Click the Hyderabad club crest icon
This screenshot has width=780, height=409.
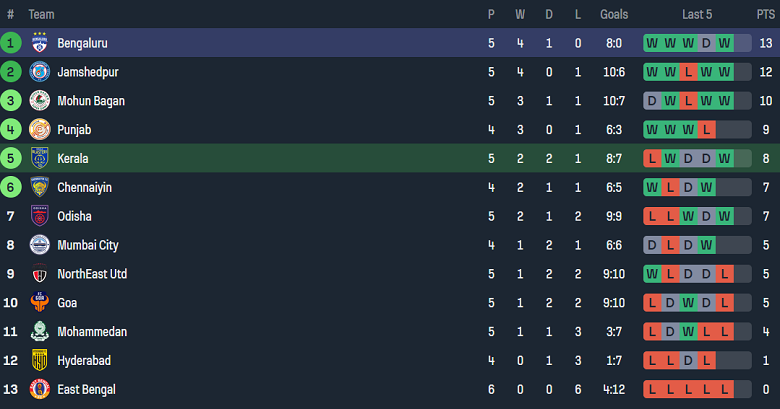pyautogui.click(x=40, y=360)
